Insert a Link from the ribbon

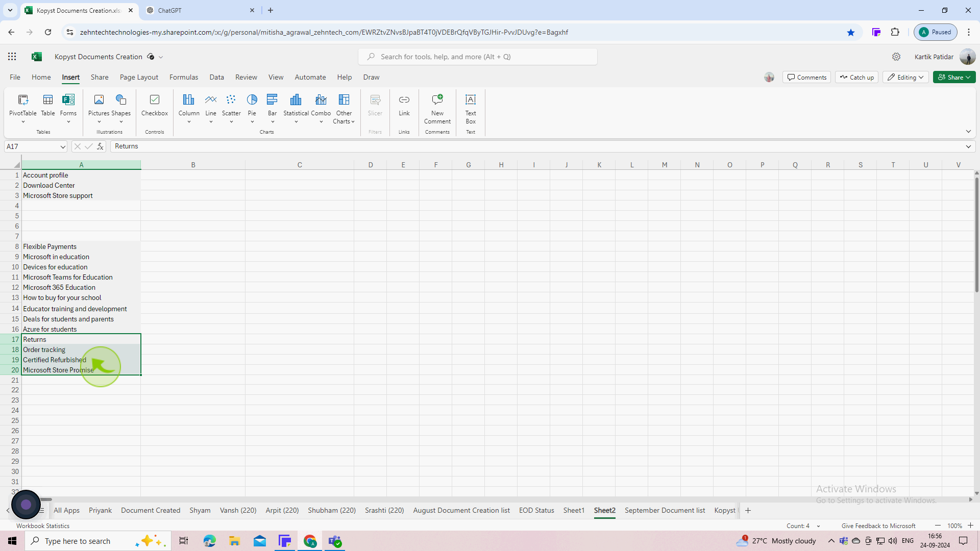point(404,105)
